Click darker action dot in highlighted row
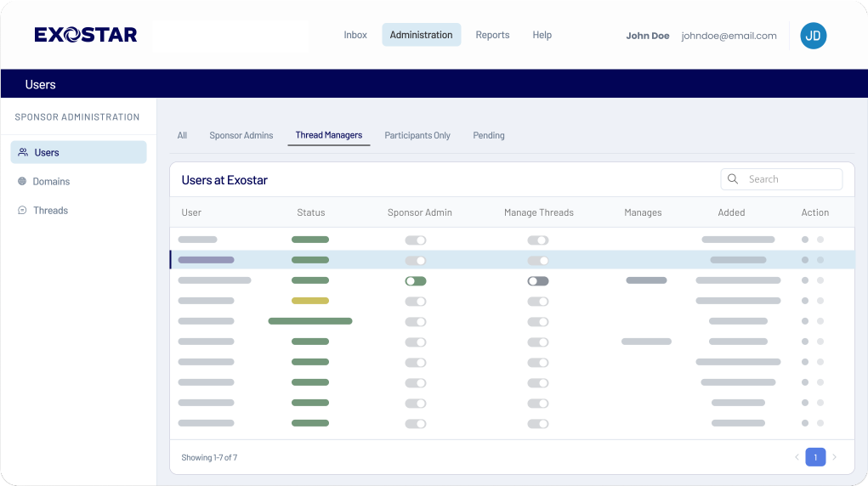This screenshot has width=868, height=486. [805, 260]
